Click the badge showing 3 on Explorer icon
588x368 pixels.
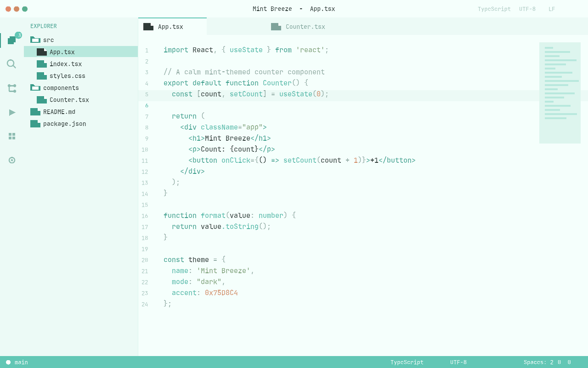pyautogui.click(x=18, y=35)
